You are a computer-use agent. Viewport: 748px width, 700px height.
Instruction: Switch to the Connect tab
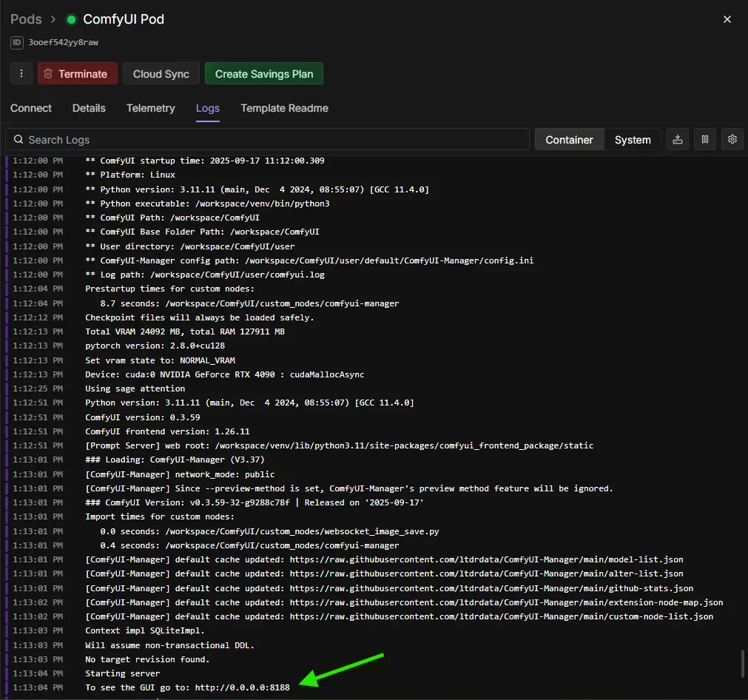coord(31,108)
